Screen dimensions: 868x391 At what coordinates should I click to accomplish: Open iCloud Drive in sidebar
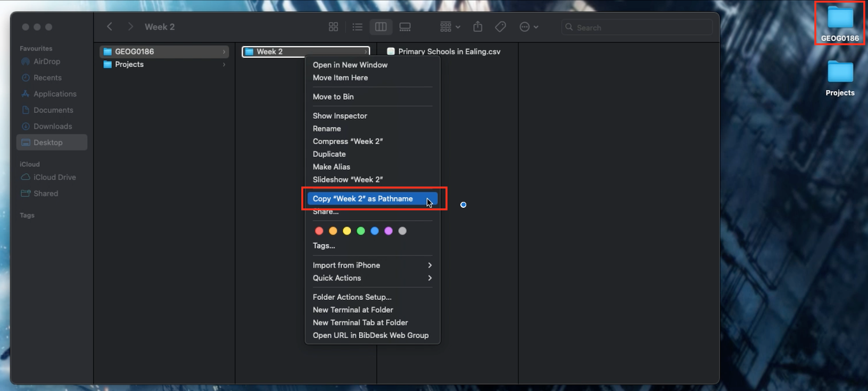(x=54, y=177)
